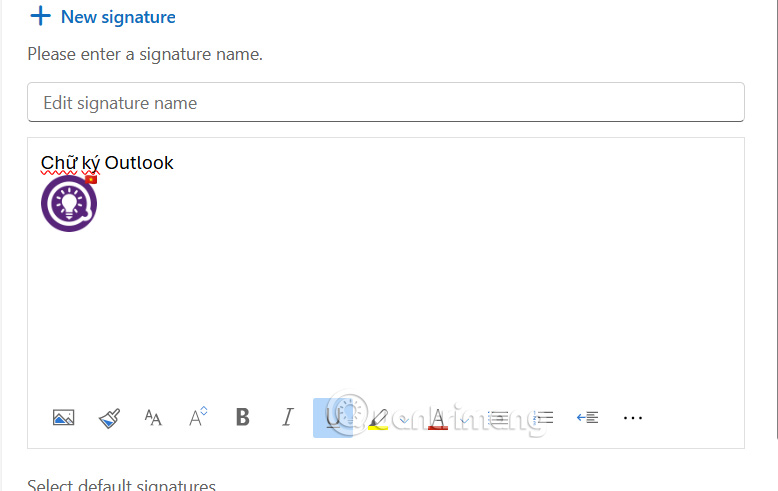Click the purple lightbulb signature image
Viewport: 778px width, 491px height.
click(x=69, y=204)
